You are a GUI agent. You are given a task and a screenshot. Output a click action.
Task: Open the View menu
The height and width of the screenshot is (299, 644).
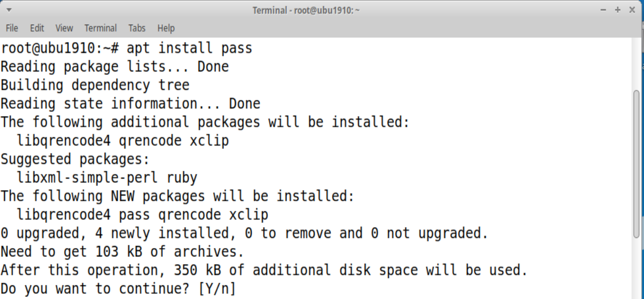(64, 28)
